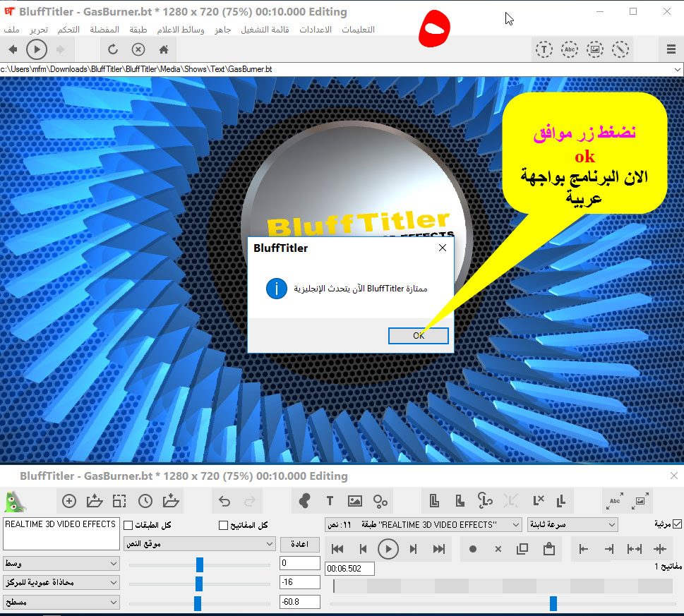The width and height of the screenshot is (684, 616).
Task: Uncheck the مرئية visibility checkbox
Action: coord(677,524)
